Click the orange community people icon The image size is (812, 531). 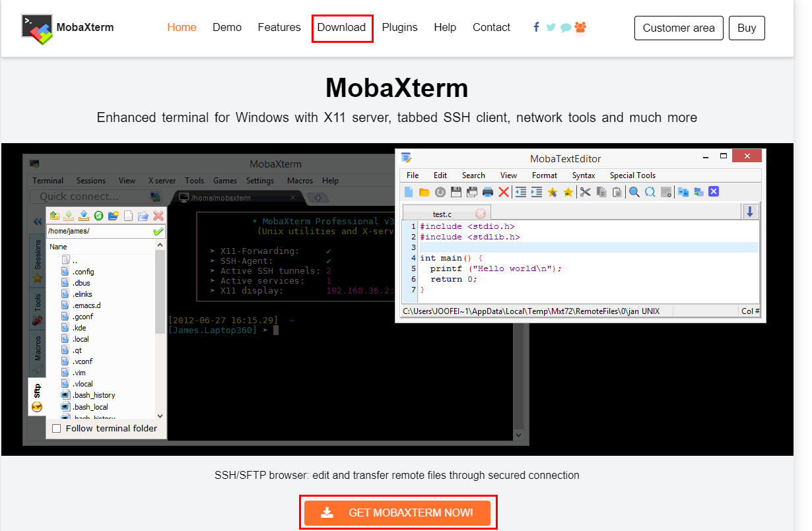(x=580, y=27)
